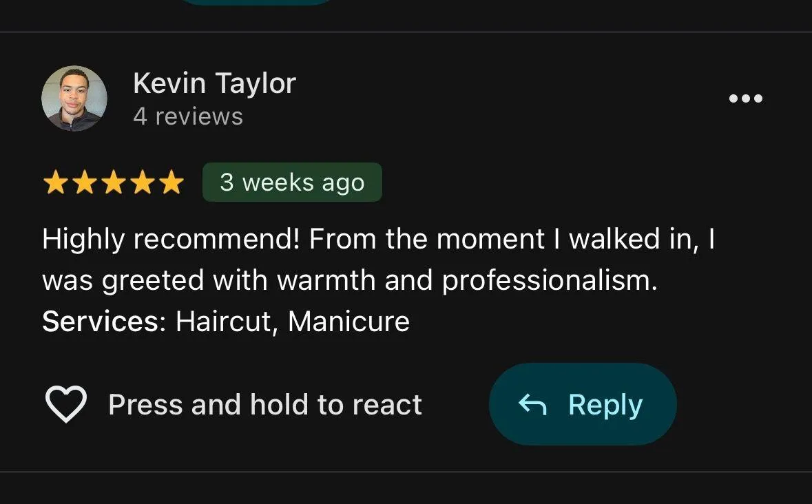Click the second rating star
The width and height of the screenshot is (812, 504).
(85, 183)
